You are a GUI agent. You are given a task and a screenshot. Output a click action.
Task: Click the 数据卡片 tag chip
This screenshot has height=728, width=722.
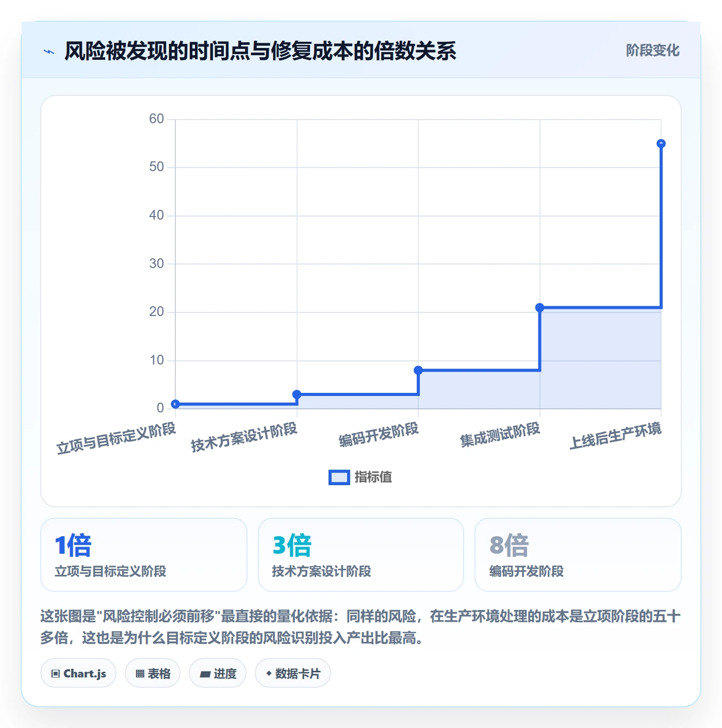[293, 673]
